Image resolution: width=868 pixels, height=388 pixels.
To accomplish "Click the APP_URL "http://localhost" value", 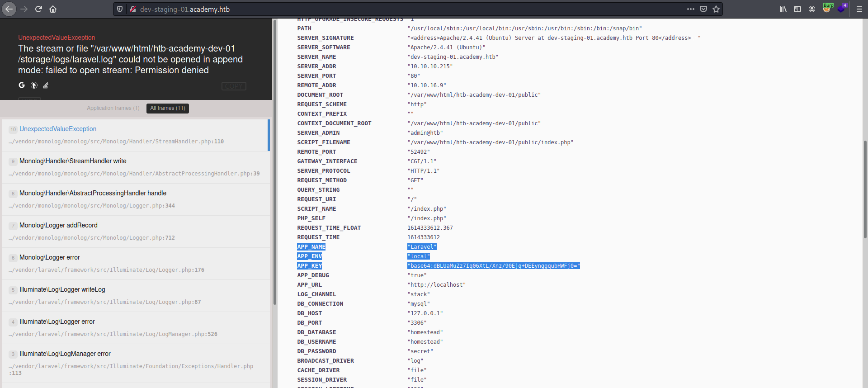I will [436, 285].
